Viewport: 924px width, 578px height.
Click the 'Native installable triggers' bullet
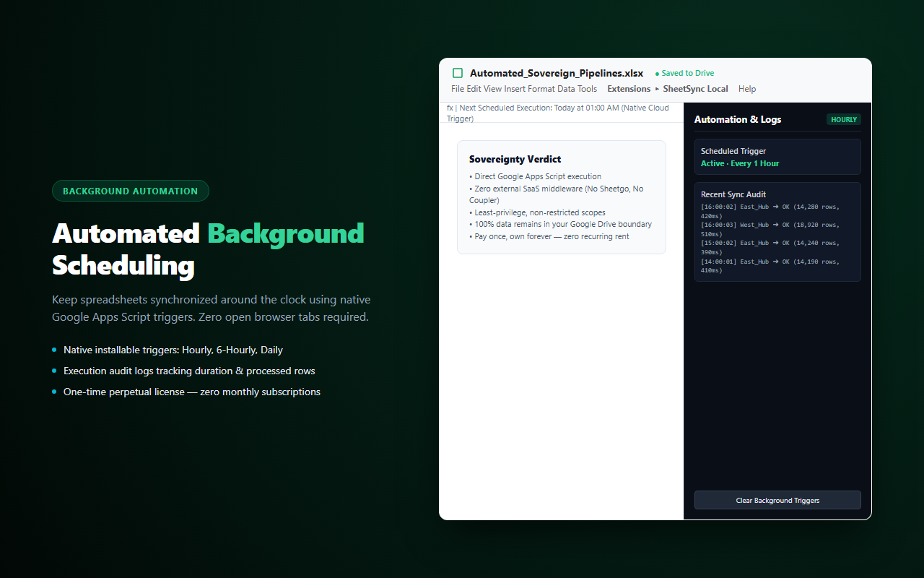click(x=173, y=350)
